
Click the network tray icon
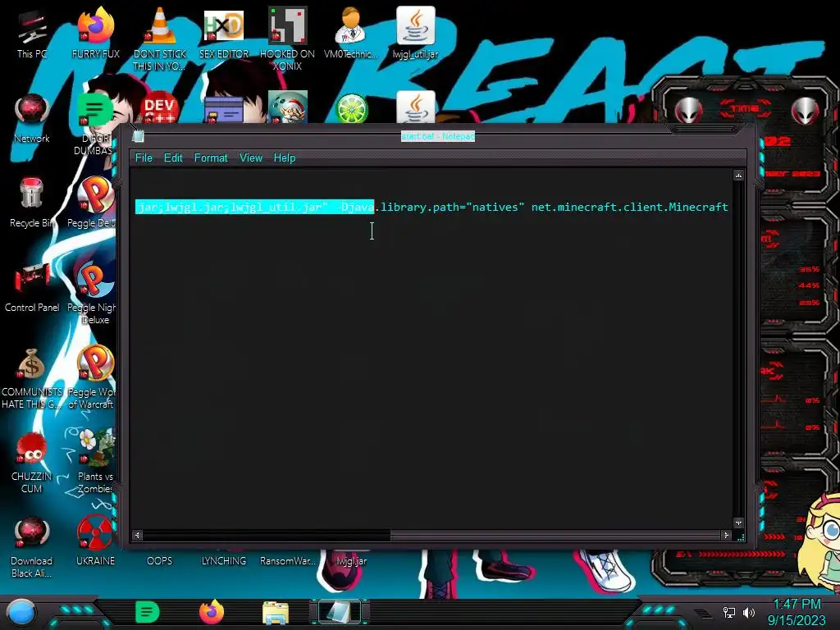[729, 612]
